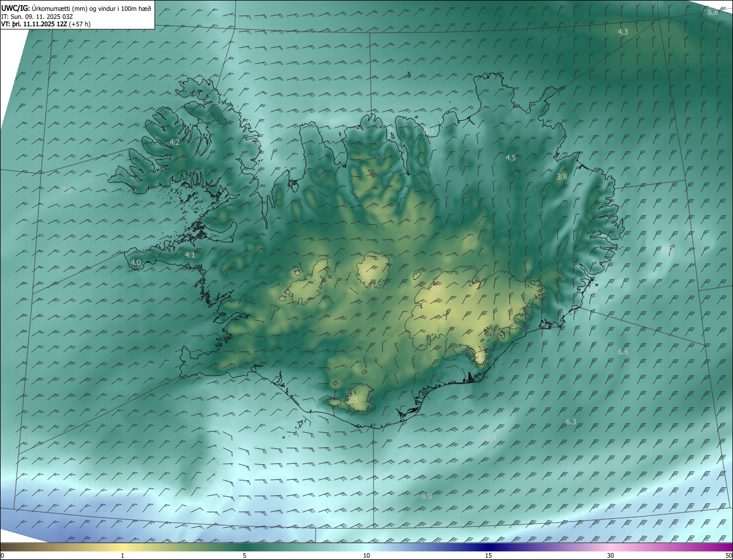The height and width of the screenshot is (560, 733).
Task: Click the colorbar tick label '1'
Action: pos(123,555)
